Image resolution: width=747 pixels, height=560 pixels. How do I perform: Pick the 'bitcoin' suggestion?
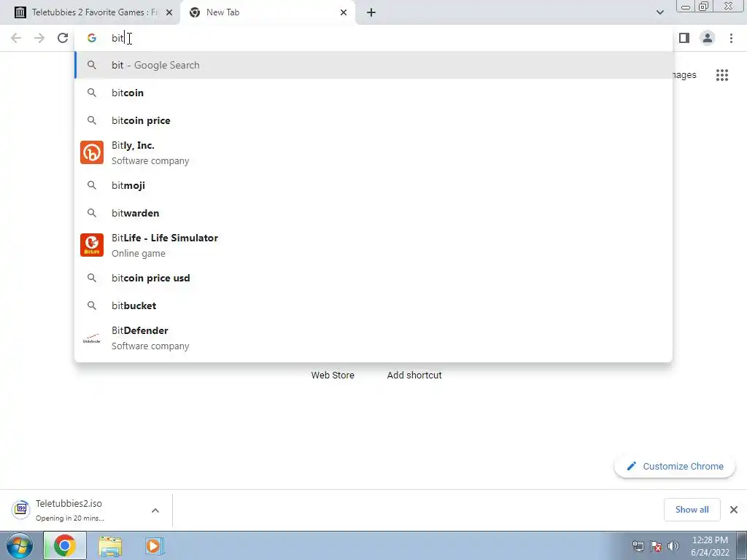(373, 93)
